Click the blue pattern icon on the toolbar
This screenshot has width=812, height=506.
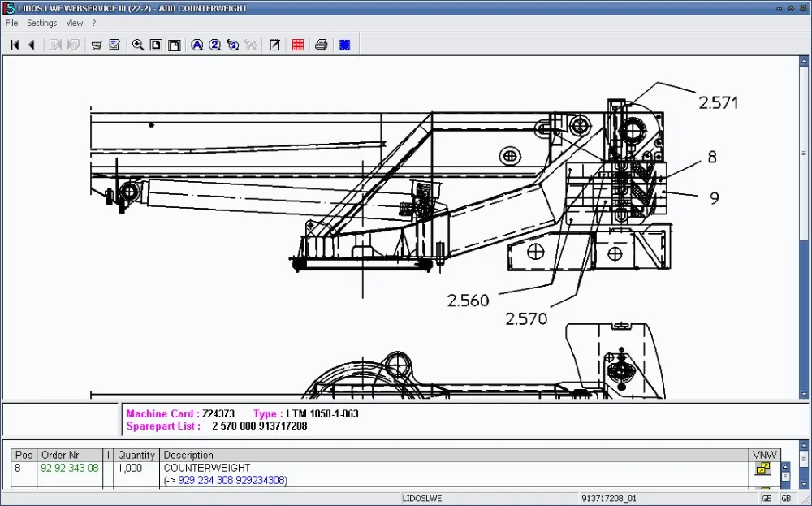click(345, 45)
